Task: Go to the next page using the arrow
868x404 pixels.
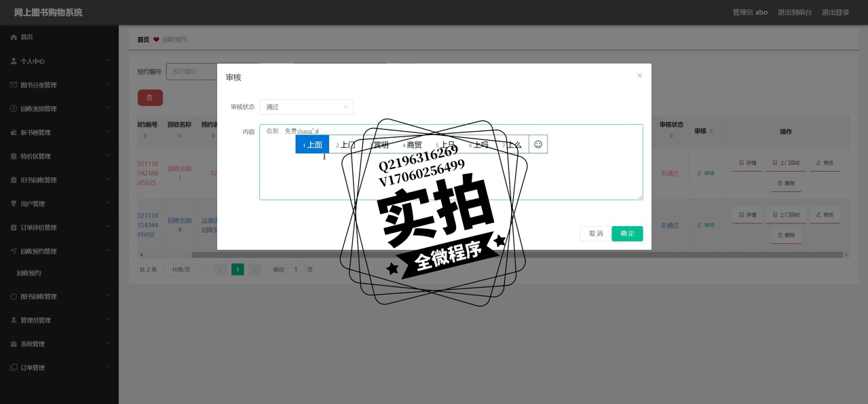Action: click(x=254, y=270)
